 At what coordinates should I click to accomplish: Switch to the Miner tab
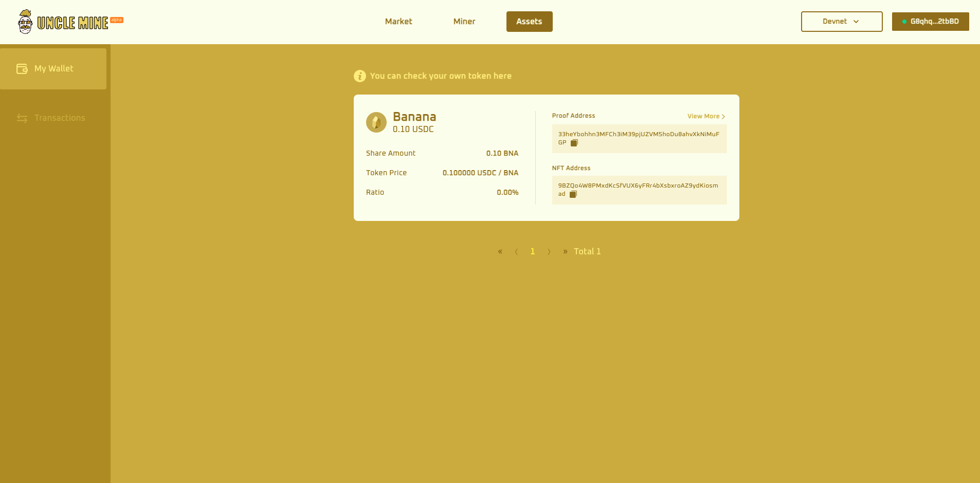464,22
